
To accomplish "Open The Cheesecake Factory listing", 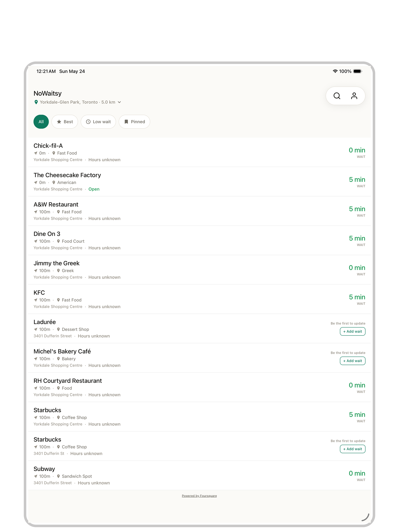I will 199,182.
